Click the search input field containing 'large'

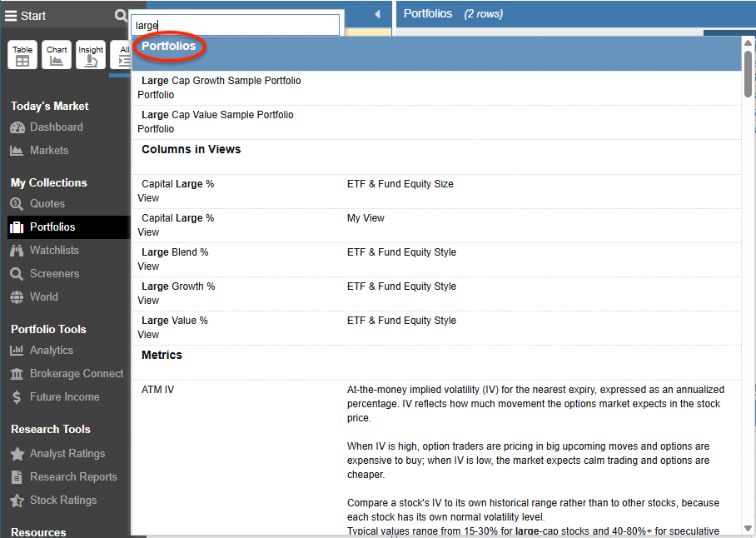coord(236,25)
